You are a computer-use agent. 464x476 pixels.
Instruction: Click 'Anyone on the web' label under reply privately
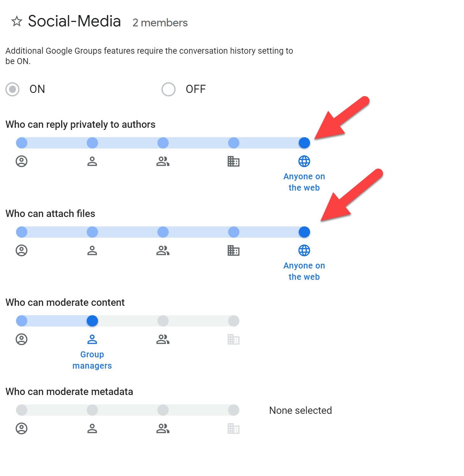pyautogui.click(x=304, y=182)
